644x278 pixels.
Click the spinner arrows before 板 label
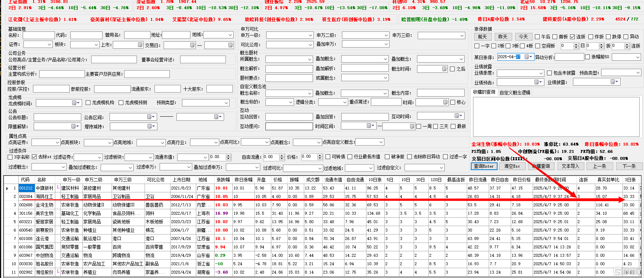point(601,46)
